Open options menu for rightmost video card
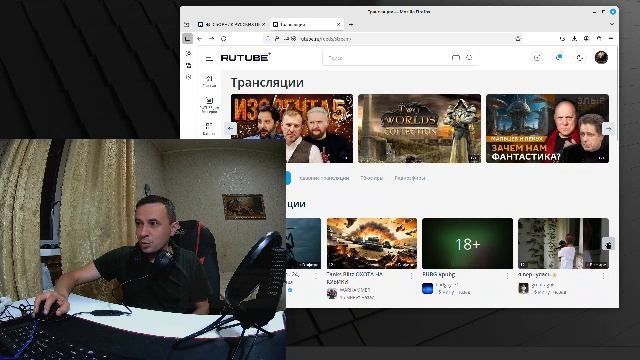 tap(603, 276)
